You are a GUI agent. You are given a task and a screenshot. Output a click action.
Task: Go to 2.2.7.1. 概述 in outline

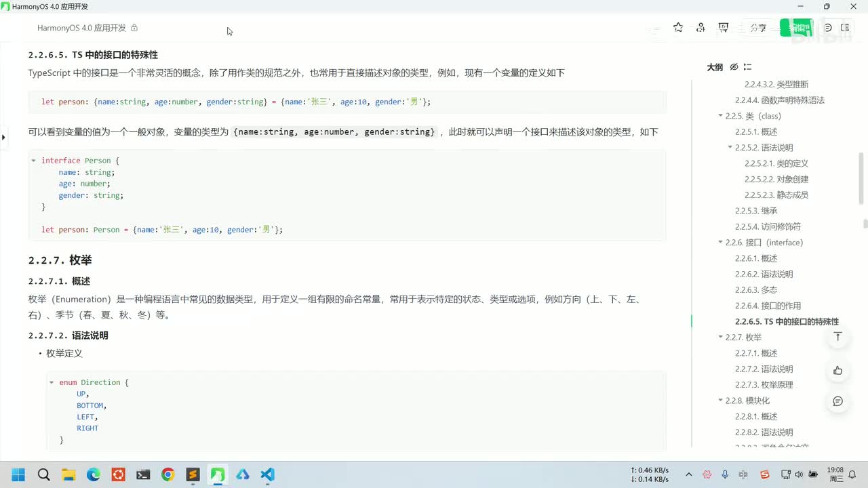point(756,353)
